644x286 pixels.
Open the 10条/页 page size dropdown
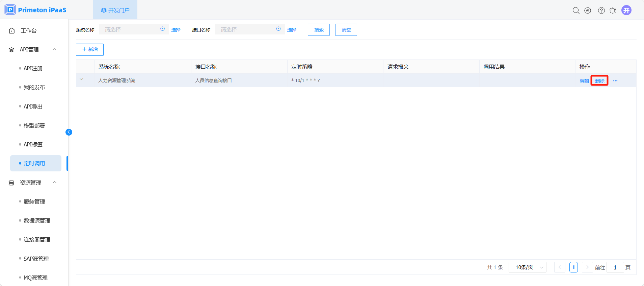point(527,267)
